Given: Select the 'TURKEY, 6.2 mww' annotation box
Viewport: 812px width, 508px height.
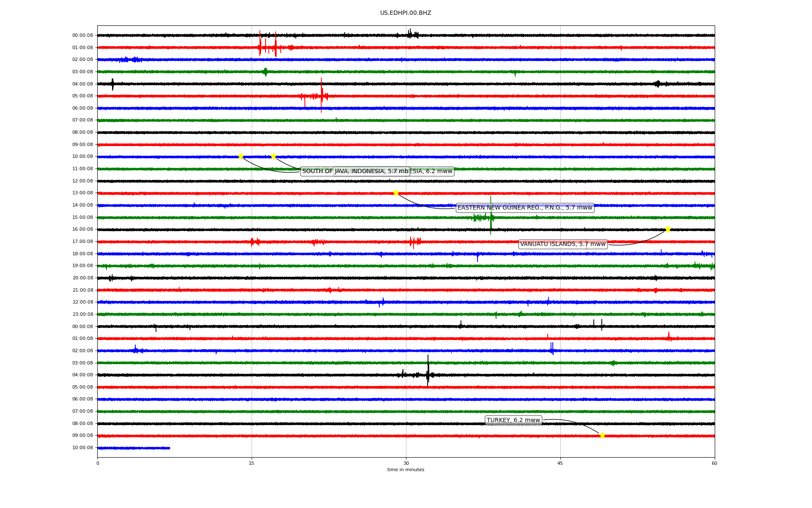Looking at the screenshot, I should [513, 420].
